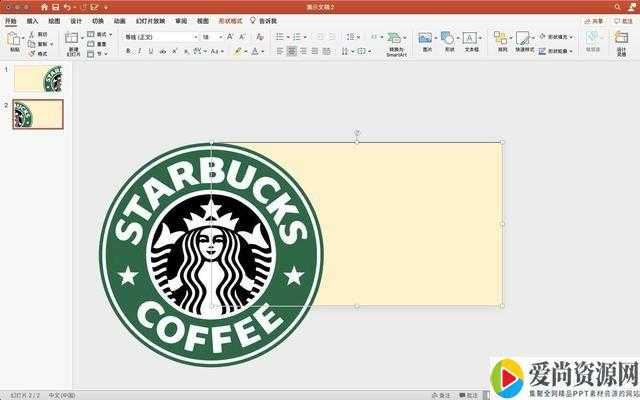The width and height of the screenshot is (640, 400).
Task: Click the New Slide (新建幻灯片) icon
Action: coord(73,39)
